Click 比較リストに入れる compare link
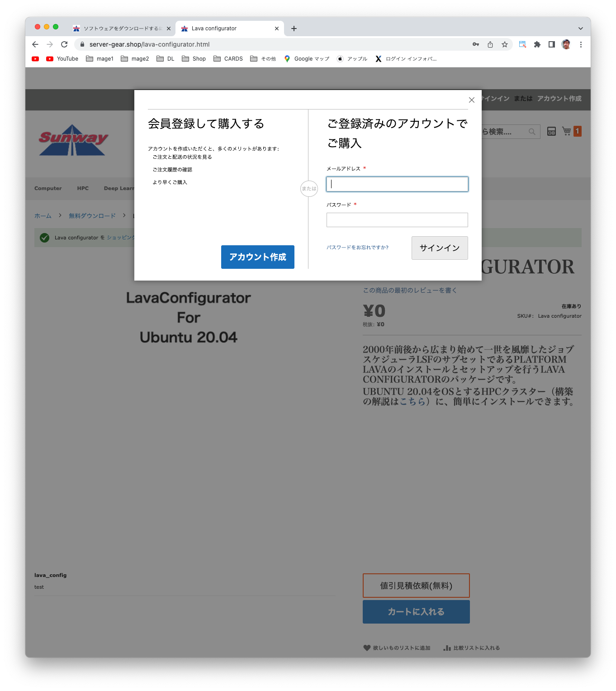The height and width of the screenshot is (691, 616). (x=471, y=648)
